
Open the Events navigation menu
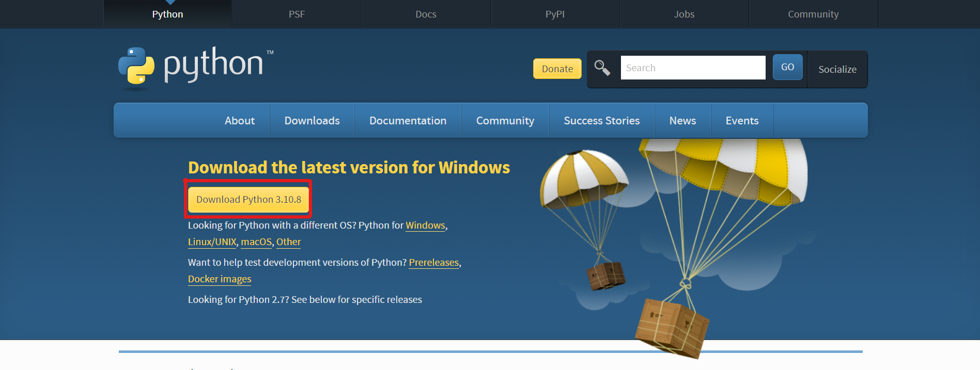tap(742, 120)
